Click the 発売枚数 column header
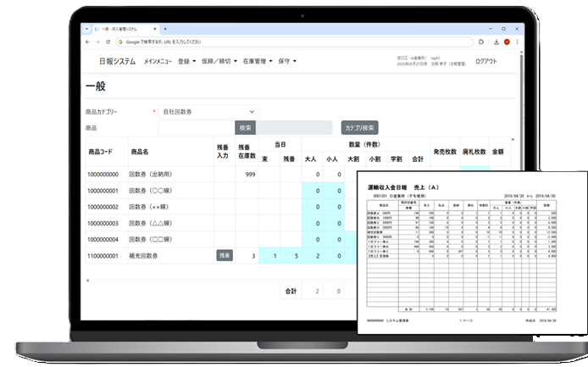588x367 pixels. point(445,152)
